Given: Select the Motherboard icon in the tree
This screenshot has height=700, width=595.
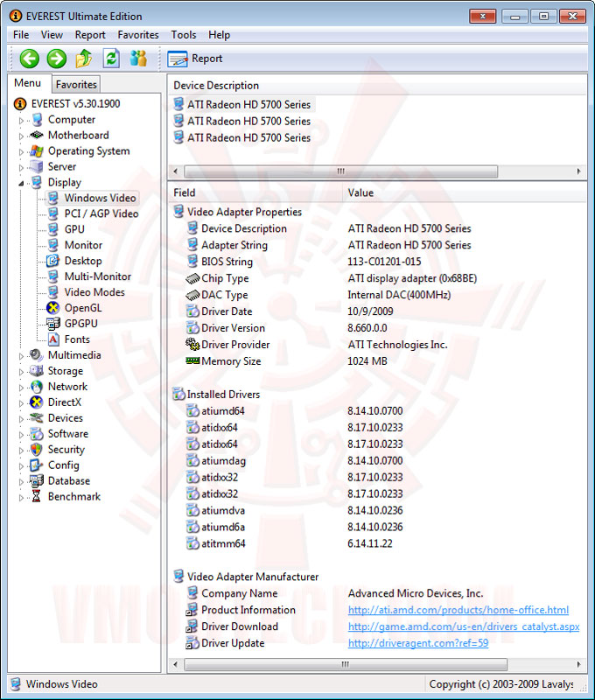Looking at the screenshot, I should (36, 136).
